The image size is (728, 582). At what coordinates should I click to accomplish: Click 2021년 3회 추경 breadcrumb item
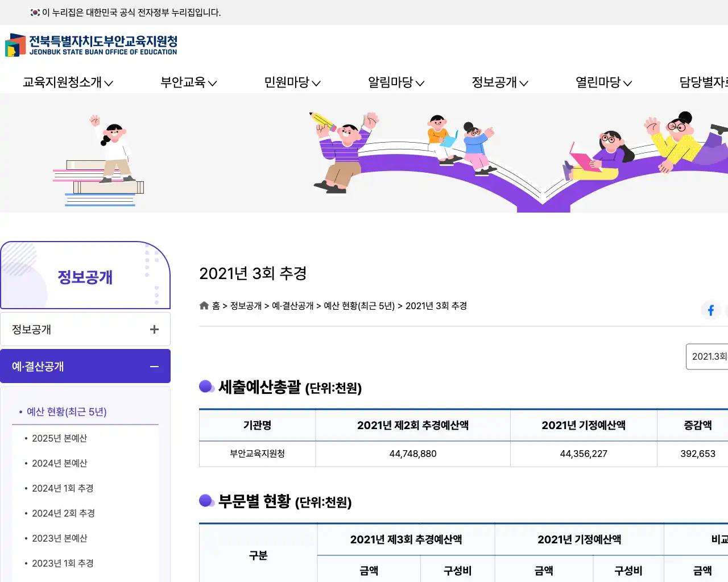click(436, 306)
